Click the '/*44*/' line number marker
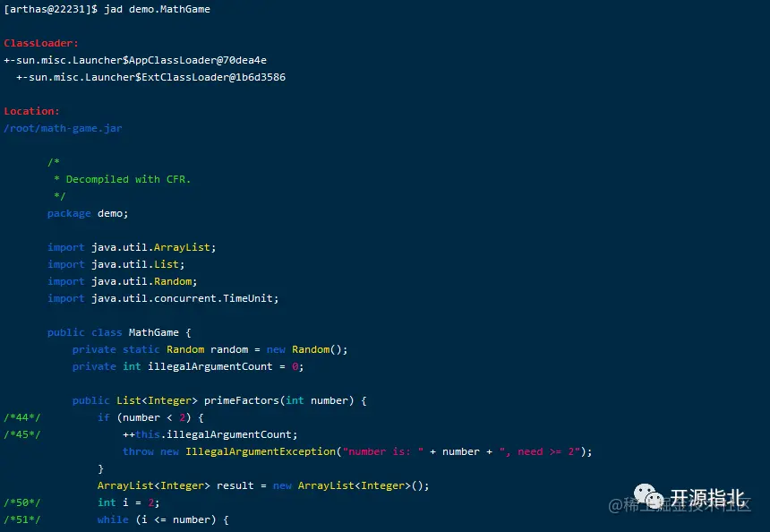Viewport: 770px width, 532px height. (22, 417)
